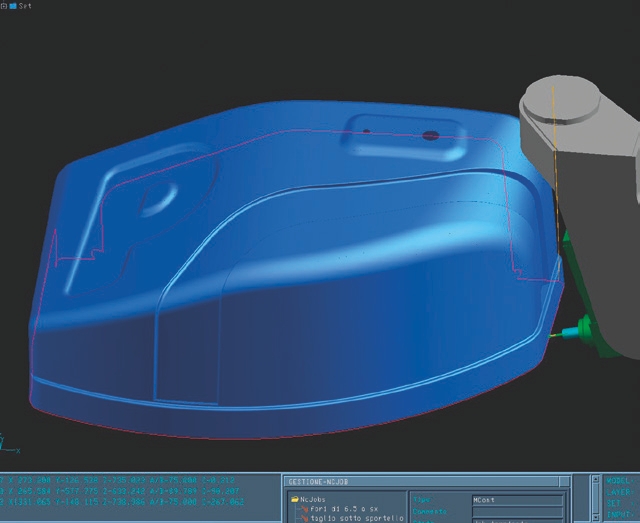The height and width of the screenshot is (523, 640).
Task: Select the Set label in tree
Action: point(25,5)
